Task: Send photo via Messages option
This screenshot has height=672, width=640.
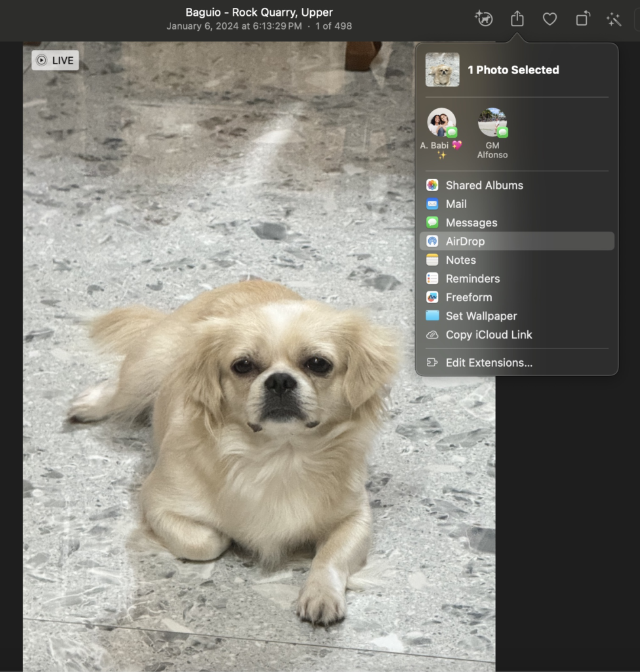Action: point(471,222)
